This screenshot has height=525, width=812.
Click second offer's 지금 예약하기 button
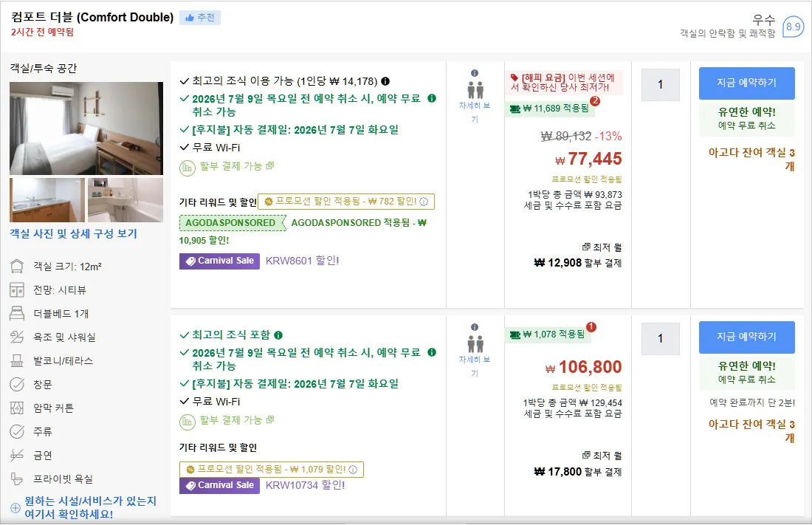746,337
